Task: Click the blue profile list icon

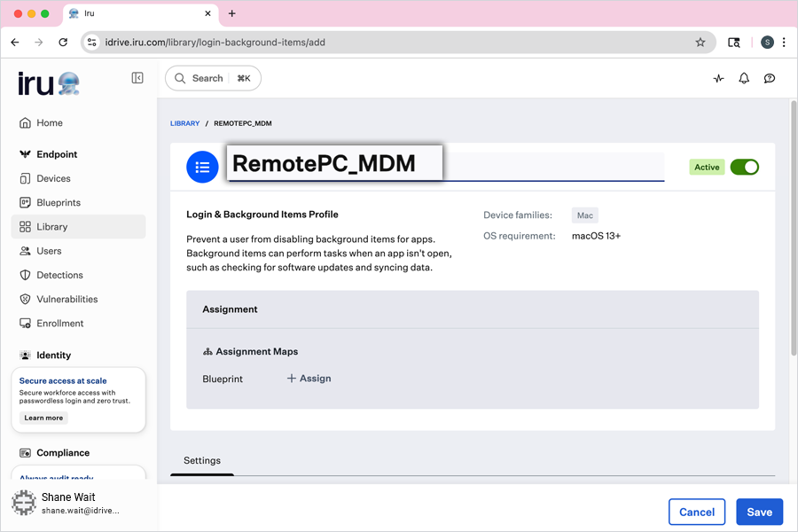Action: (x=202, y=167)
